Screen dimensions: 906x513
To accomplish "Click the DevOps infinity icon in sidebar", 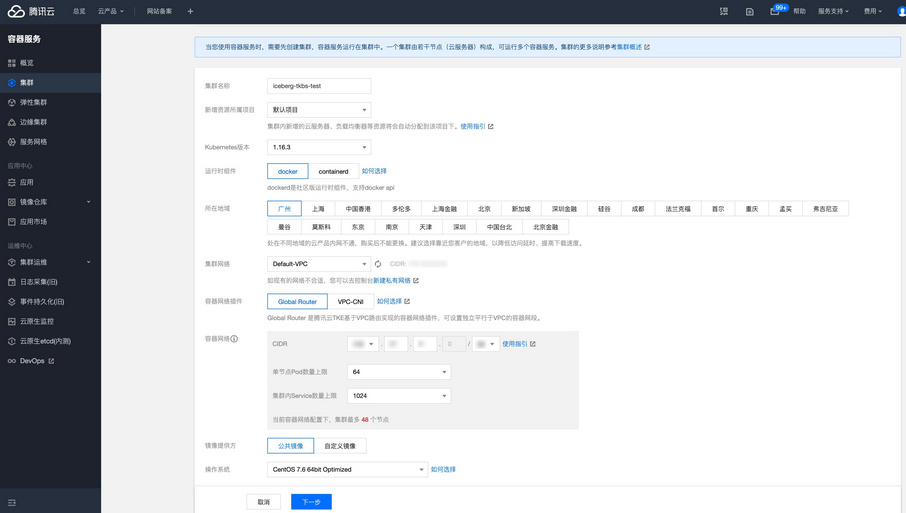I will click(12, 361).
